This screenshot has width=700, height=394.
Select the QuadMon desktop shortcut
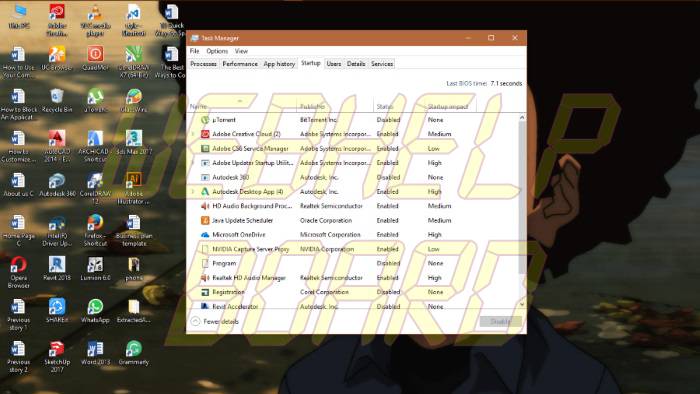pyautogui.click(x=95, y=58)
